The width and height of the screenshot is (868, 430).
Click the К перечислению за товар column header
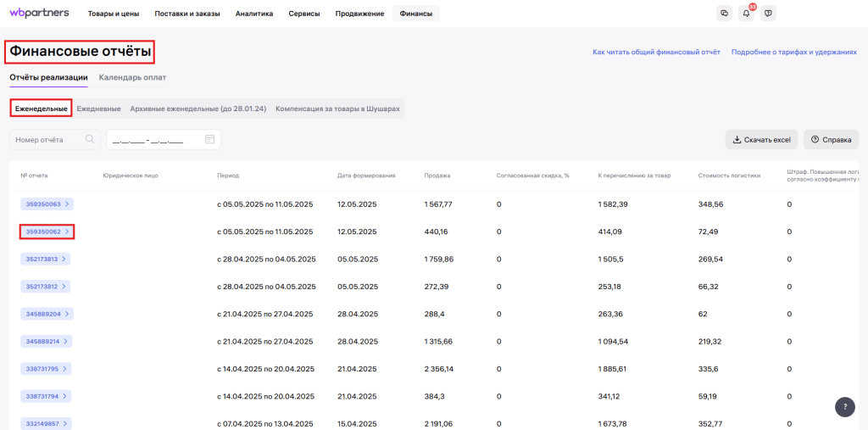(x=634, y=176)
